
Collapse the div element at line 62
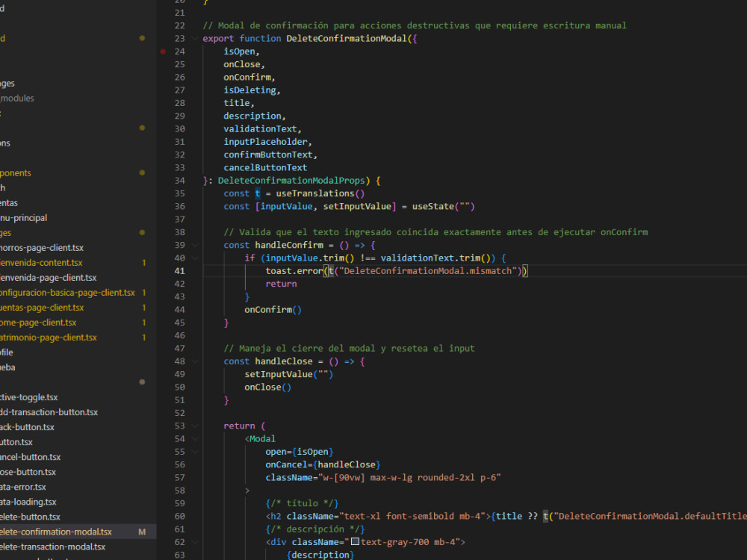(x=195, y=542)
